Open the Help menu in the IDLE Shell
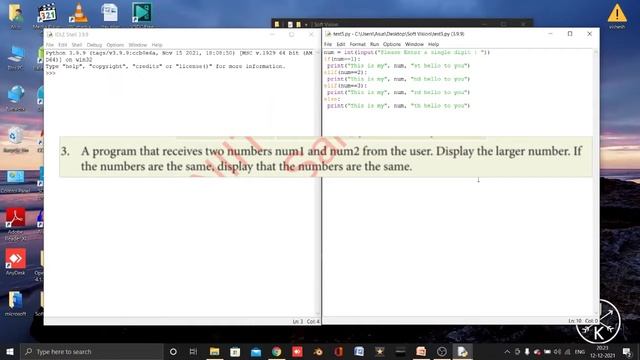This screenshot has width=640, height=360. coord(157,45)
